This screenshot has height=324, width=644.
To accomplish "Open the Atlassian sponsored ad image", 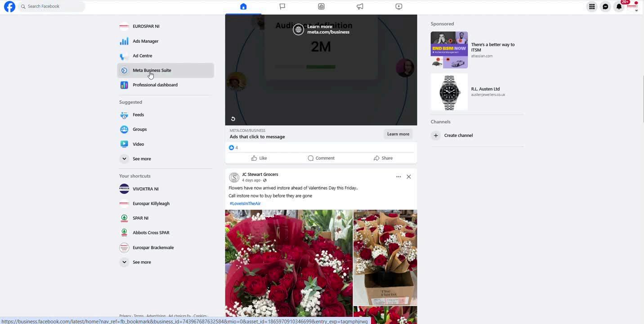I will pyautogui.click(x=449, y=50).
